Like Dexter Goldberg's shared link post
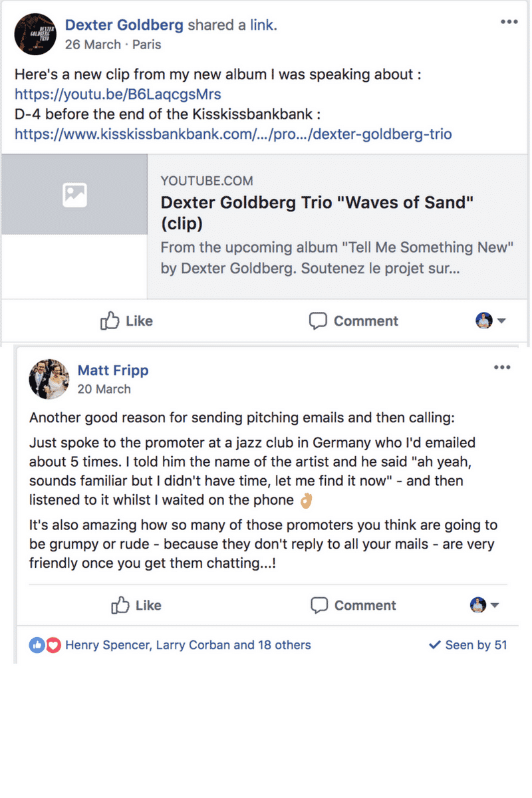Viewport: 532px width, 798px height. point(126,321)
